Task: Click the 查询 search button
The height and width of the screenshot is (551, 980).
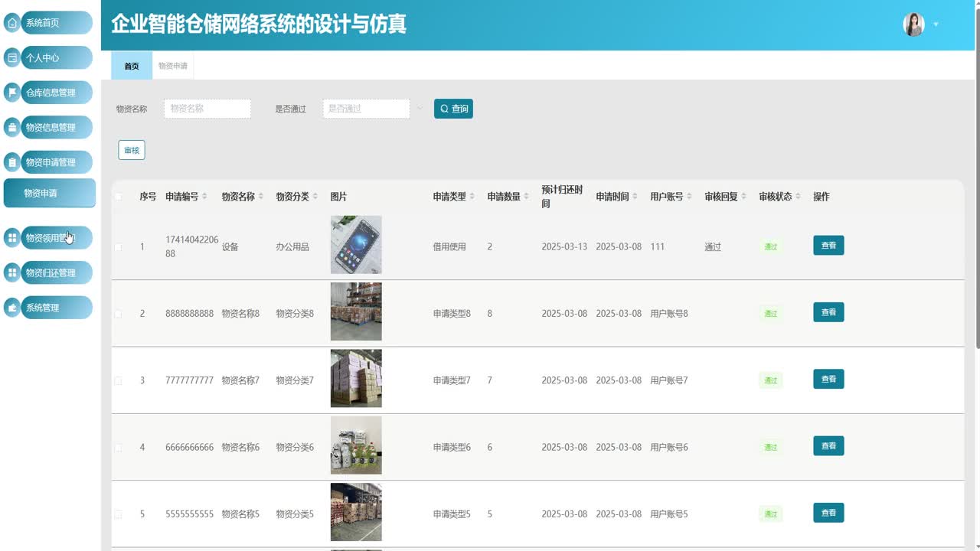Action: 453,109
